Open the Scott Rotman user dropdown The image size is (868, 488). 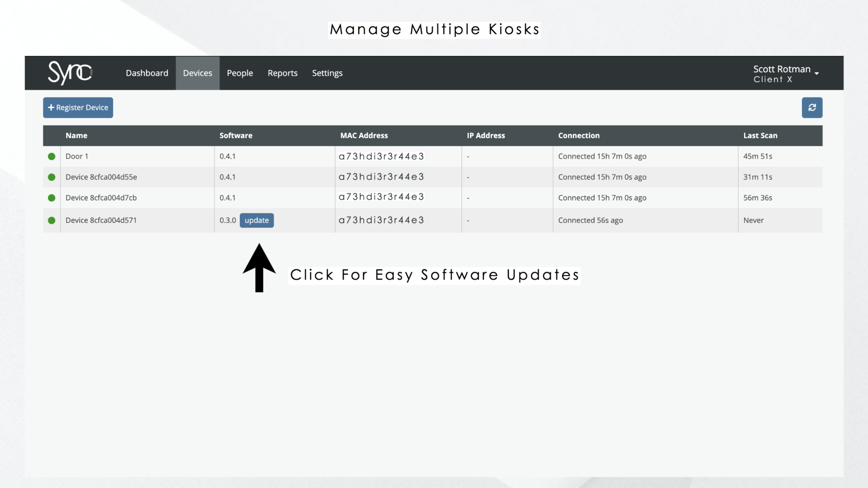(x=786, y=74)
